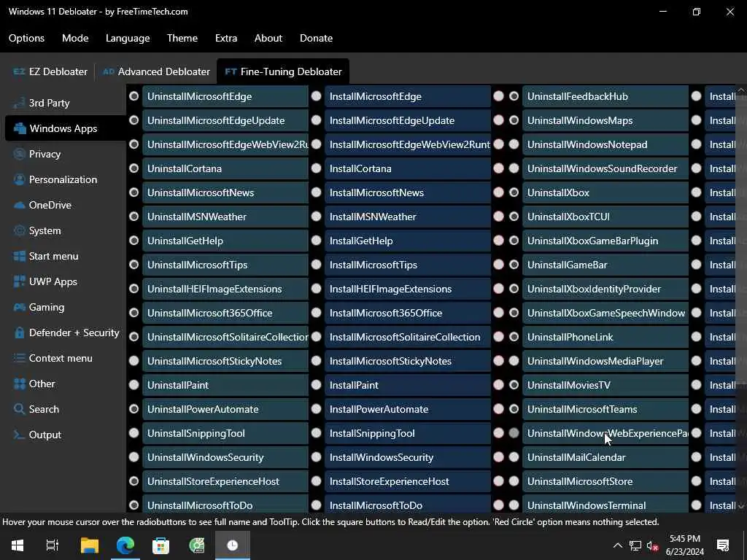The image size is (747, 560).
Task: Open the Options menu
Action: [27, 38]
